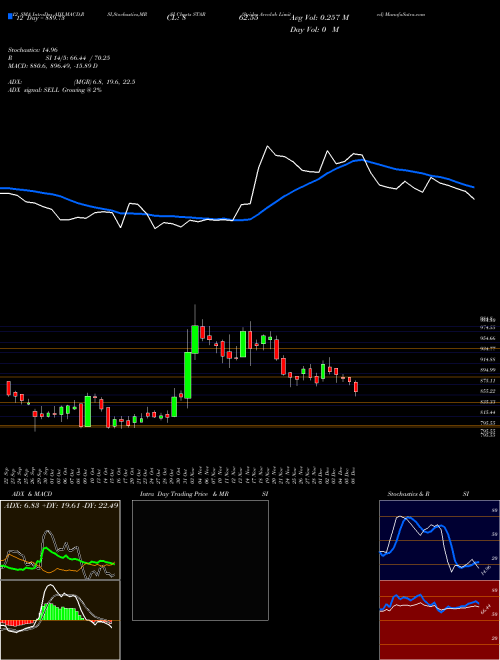Image resolution: width=500 pixels, height=660 pixels.
Task: Open the empty intraday trading price panel
Action: [x=200, y=560]
